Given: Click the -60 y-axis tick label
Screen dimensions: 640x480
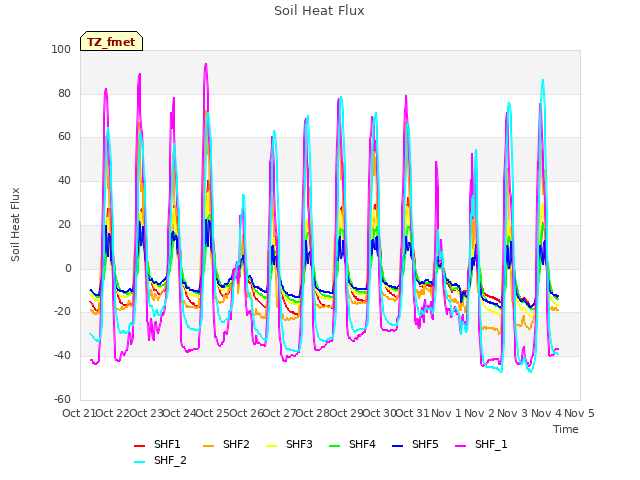Looking at the screenshot, I should tap(62, 400).
